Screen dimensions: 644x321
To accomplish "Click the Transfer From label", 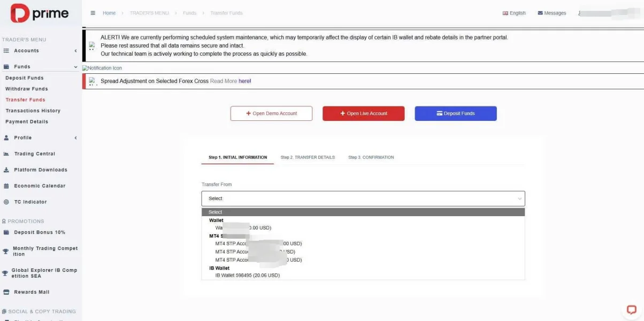I will coord(217,185).
